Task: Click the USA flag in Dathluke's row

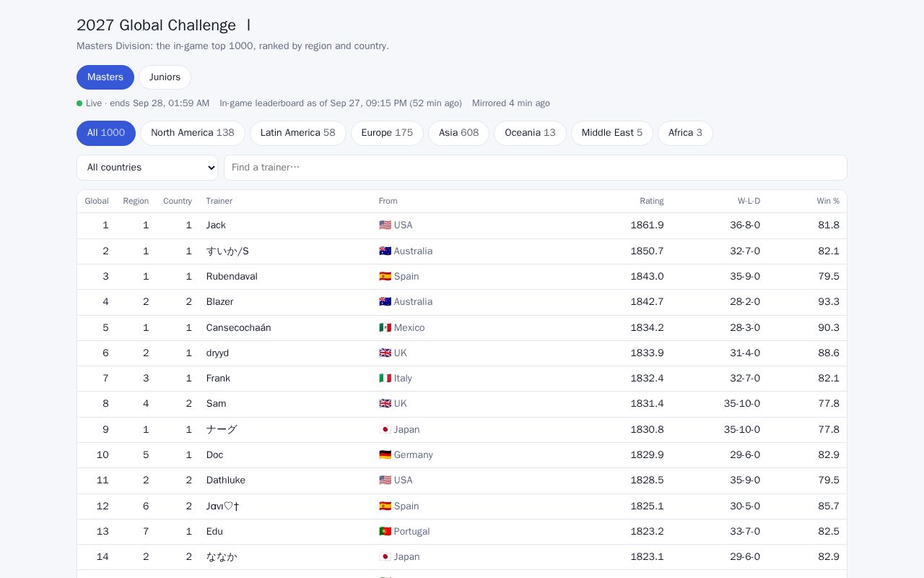Action: (385, 480)
